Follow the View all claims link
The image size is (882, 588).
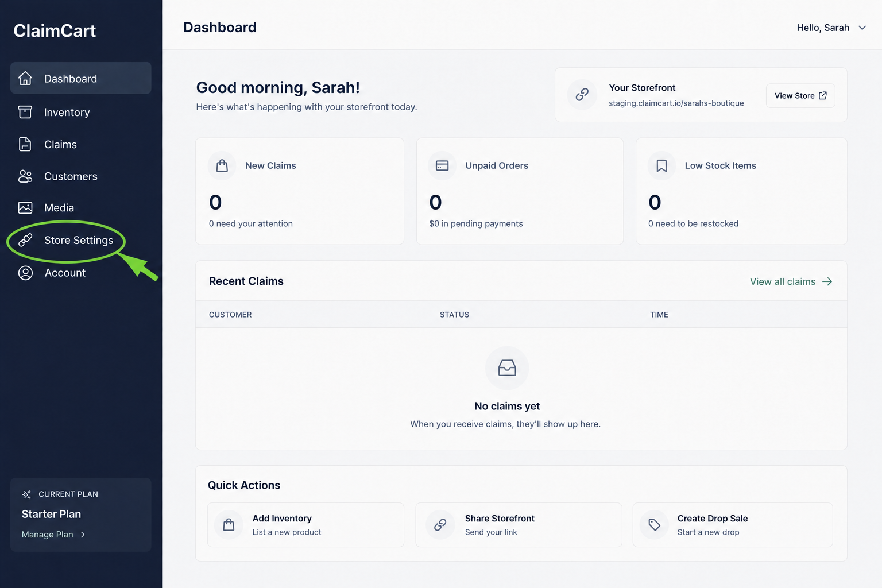[x=791, y=281]
